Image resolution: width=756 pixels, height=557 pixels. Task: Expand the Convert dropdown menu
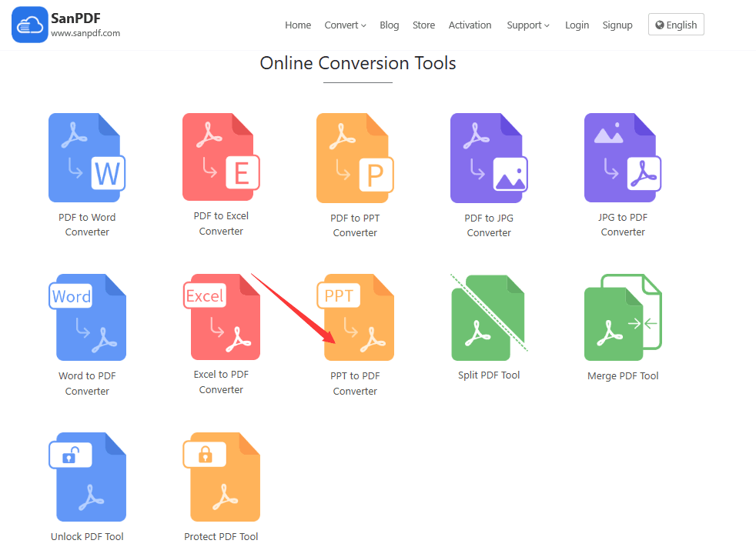coord(345,25)
